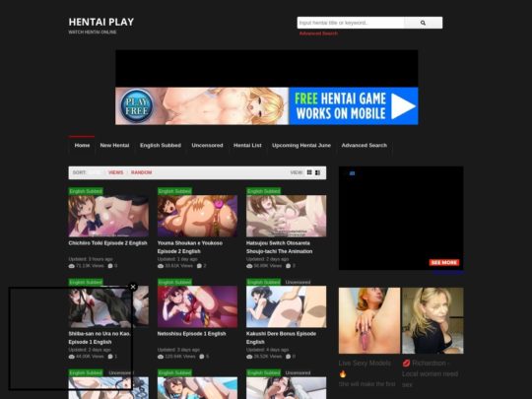The height and width of the screenshot is (399, 532).
Task: Open the Youma Shoukan e Youkoso Episode 2 title
Action: coord(190,247)
